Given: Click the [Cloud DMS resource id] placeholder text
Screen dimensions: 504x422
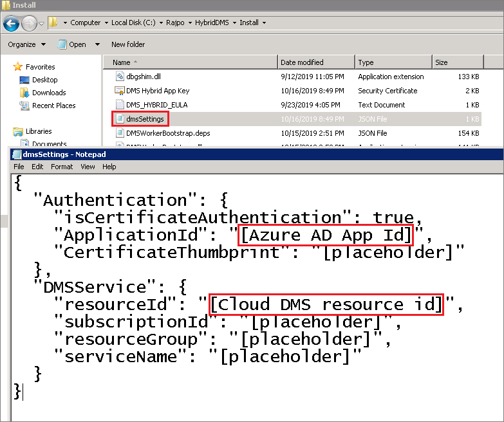Looking at the screenshot, I should point(326,304).
